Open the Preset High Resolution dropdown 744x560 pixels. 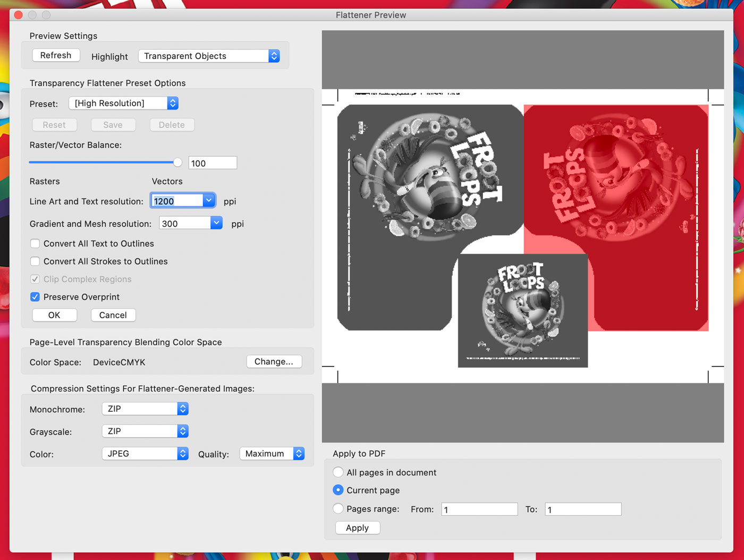(x=123, y=103)
